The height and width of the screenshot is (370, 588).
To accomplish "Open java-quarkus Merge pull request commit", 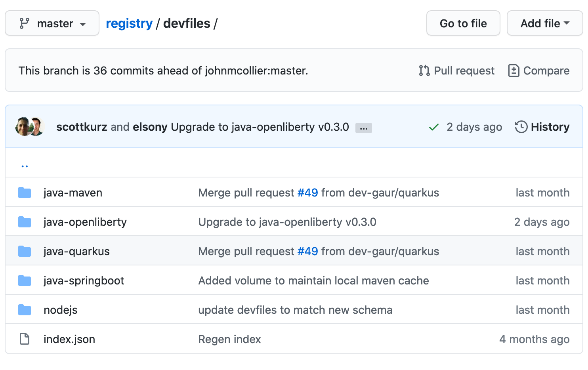I will (319, 251).
